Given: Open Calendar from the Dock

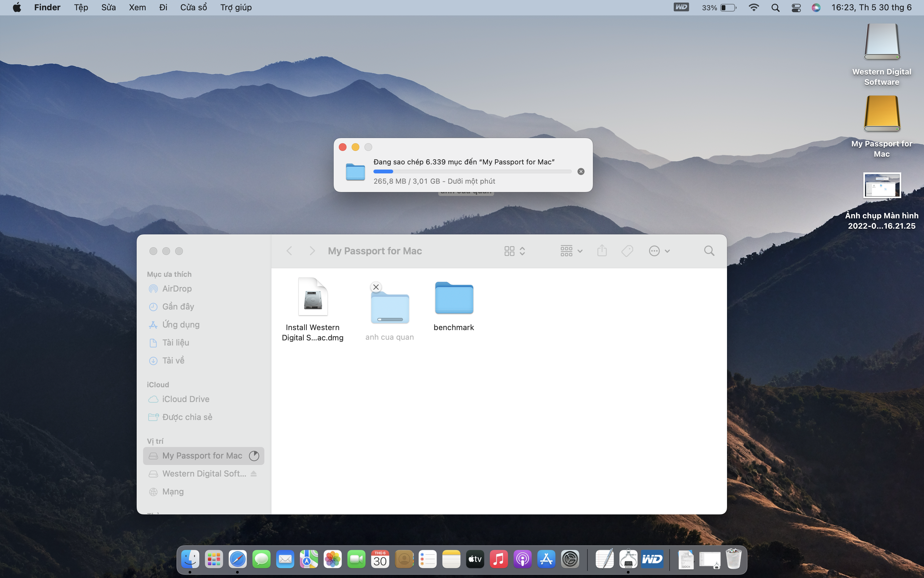Looking at the screenshot, I should [380, 560].
